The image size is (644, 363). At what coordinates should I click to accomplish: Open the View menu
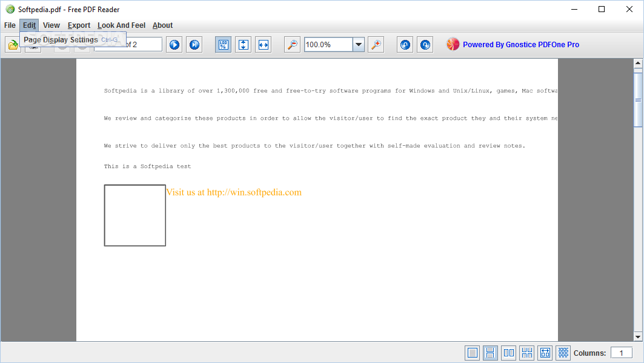pos(51,25)
